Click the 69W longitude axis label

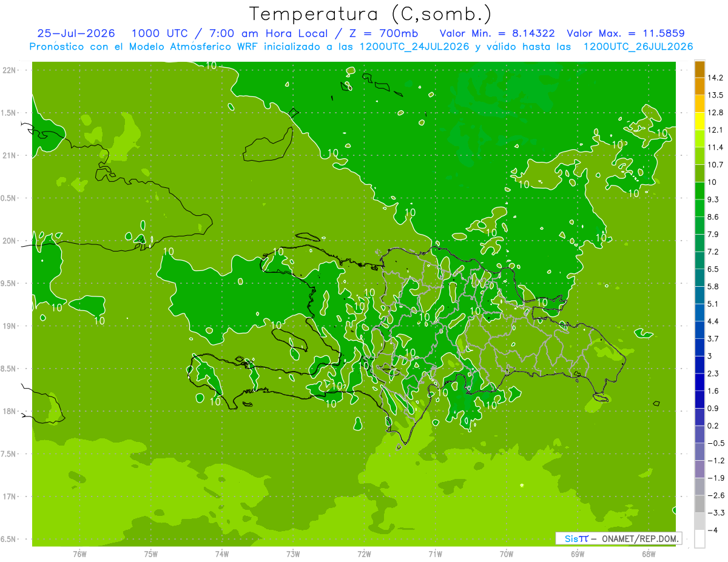point(577,554)
